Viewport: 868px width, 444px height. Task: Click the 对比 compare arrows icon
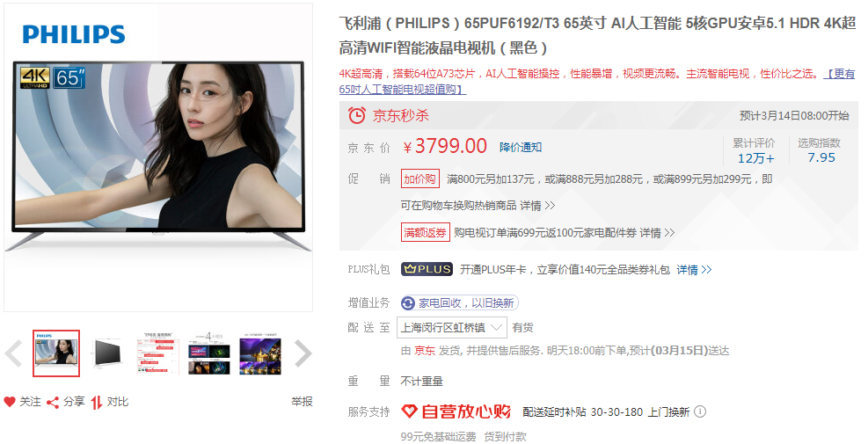point(97,403)
